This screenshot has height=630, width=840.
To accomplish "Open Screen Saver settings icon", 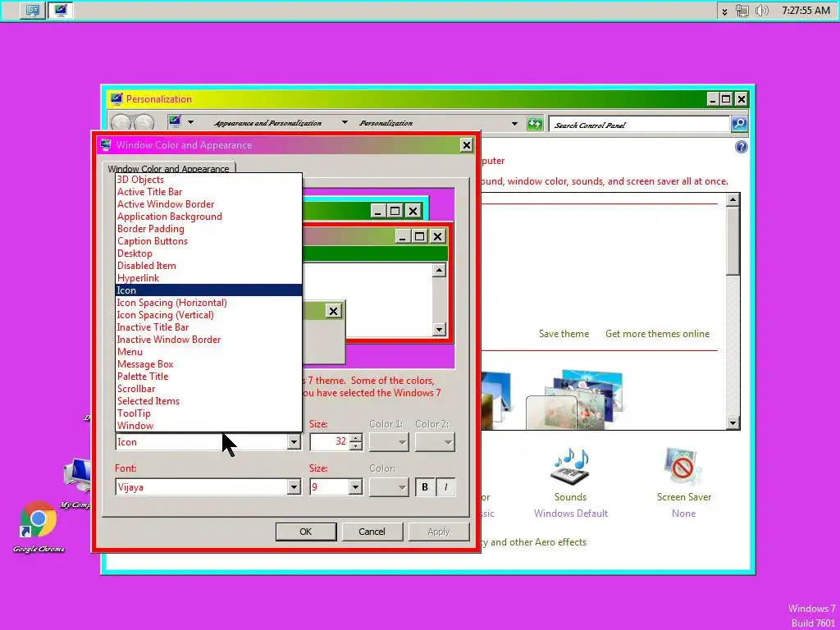I will (x=683, y=466).
